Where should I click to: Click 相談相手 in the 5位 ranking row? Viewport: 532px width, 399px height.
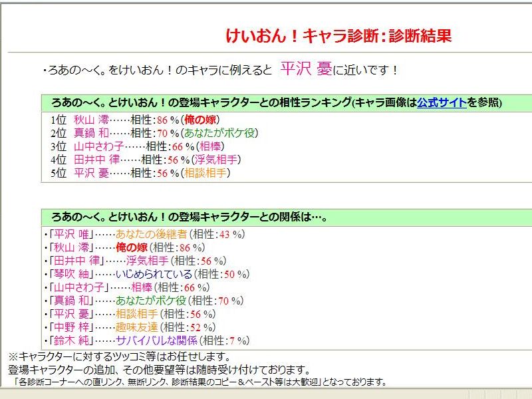point(205,173)
